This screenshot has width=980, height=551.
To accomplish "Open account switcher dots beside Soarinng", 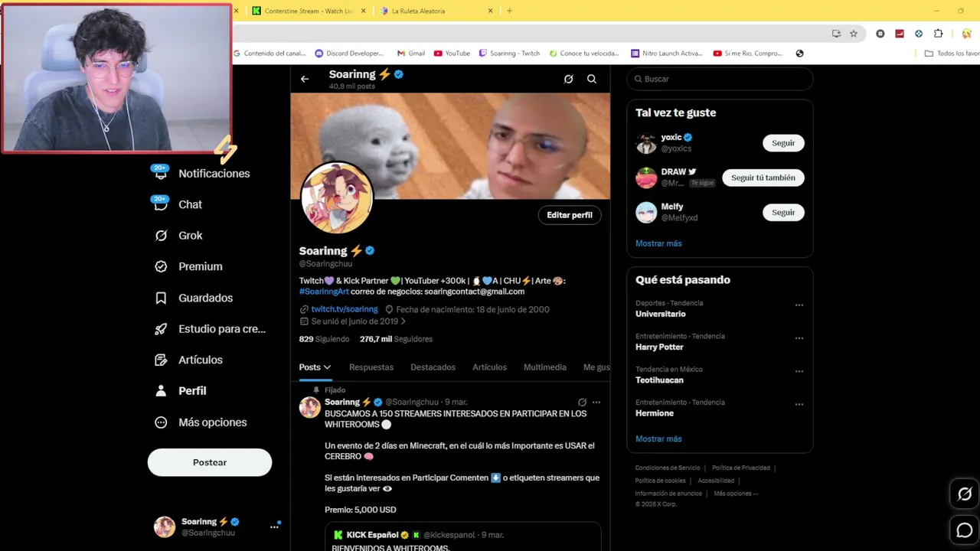I will pyautogui.click(x=274, y=527).
